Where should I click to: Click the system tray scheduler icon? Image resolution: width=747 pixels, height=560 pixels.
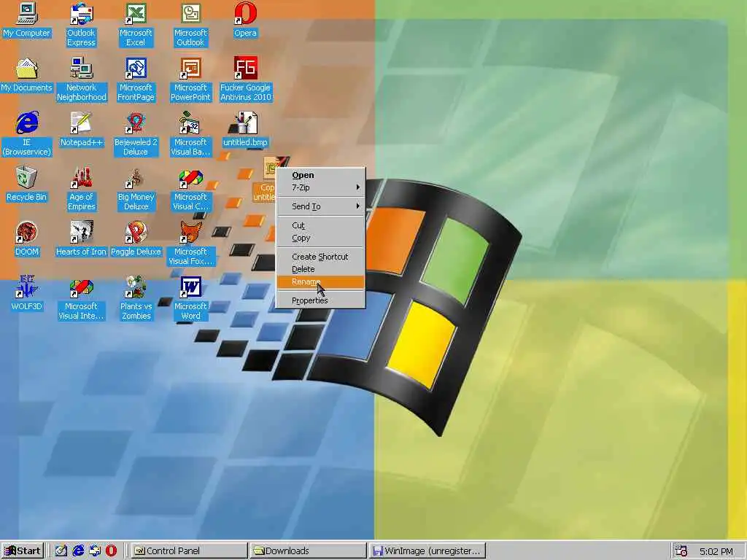(682, 551)
